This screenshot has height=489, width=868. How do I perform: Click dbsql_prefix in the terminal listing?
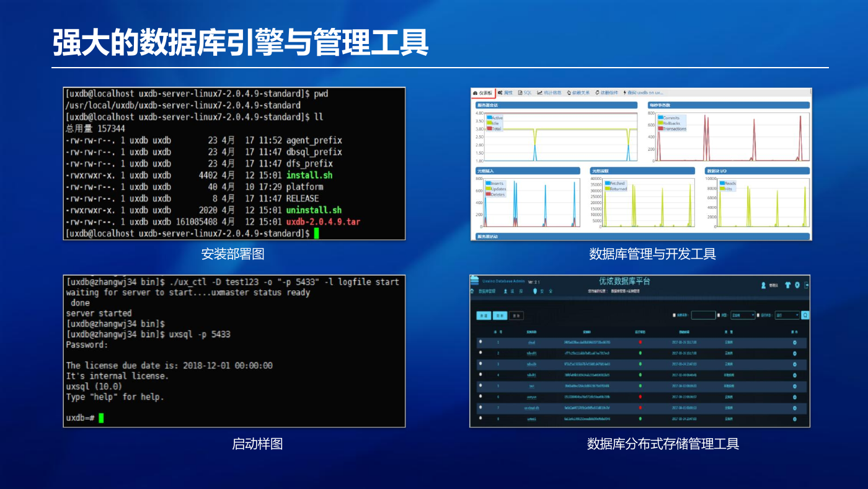click(x=314, y=152)
